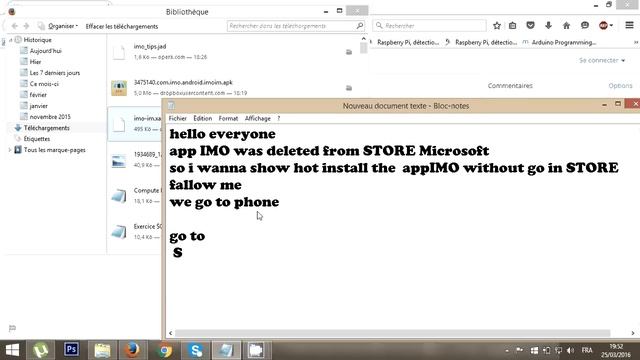This screenshot has width=640, height=360.
Task: Open Photoshop from the taskbar
Action: coord(71,350)
